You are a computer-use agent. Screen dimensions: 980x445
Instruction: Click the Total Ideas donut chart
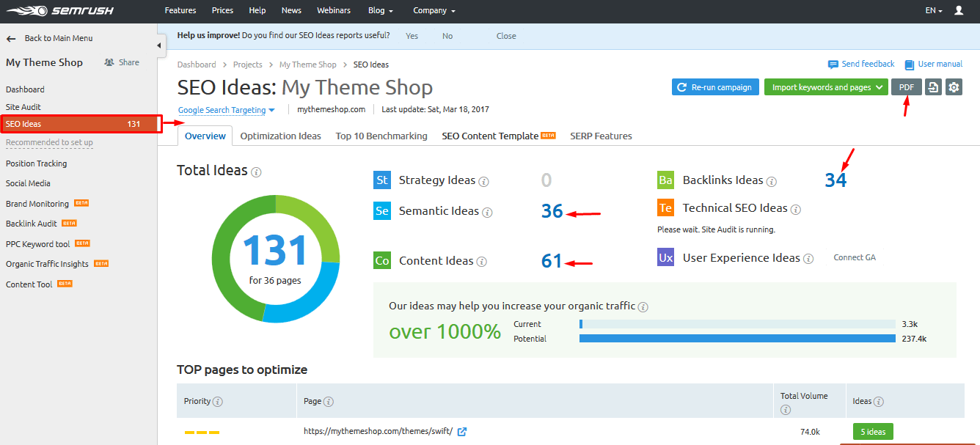point(276,259)
